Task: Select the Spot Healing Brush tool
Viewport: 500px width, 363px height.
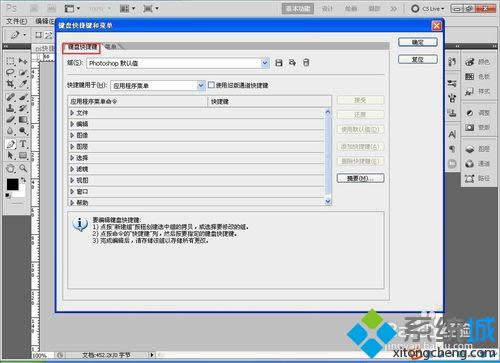Action: [x=10, y=97]
